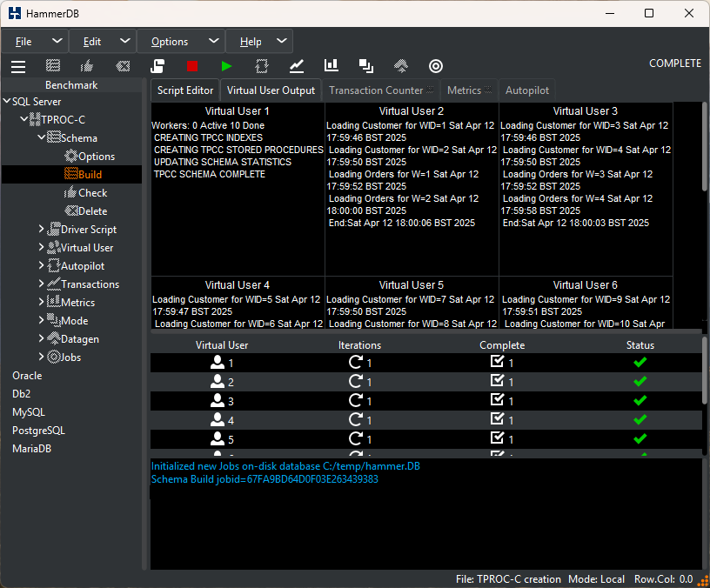Switch to the Script Editor tab
The width and height of the screenshot is (710, 588).
pyautogui.click(x=185, y=90)
